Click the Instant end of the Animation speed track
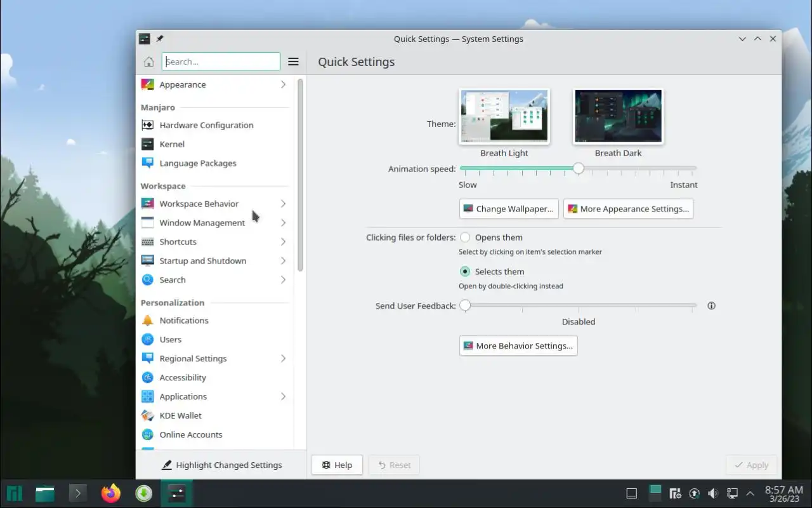Image resolution: width=812 pixels, height=508 pixels. point(696,169)
